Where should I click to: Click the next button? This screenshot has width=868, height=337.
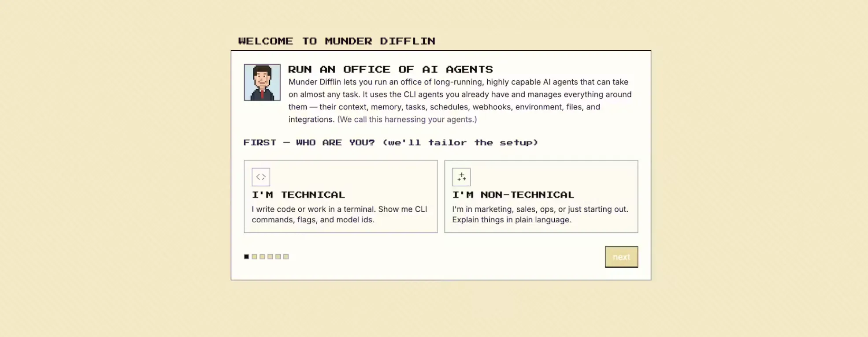(621, 257)
